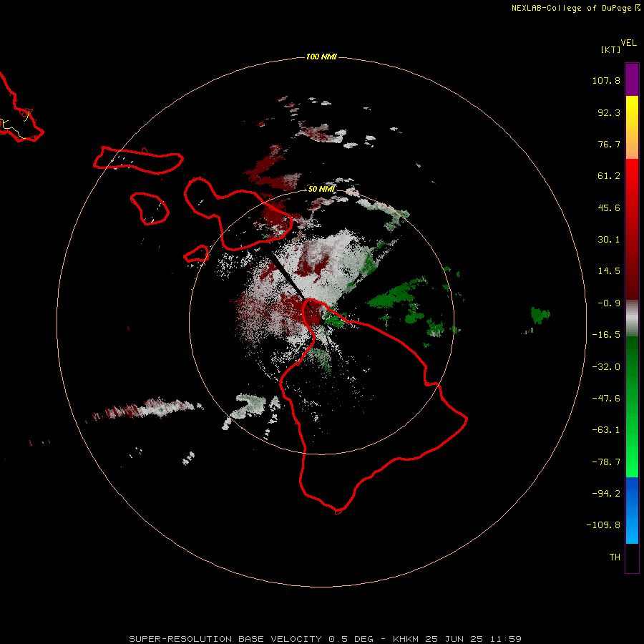Pick the green segment of velocity scale
The width and height of the screenshot is (644, 644).
(x=632, y=406)
